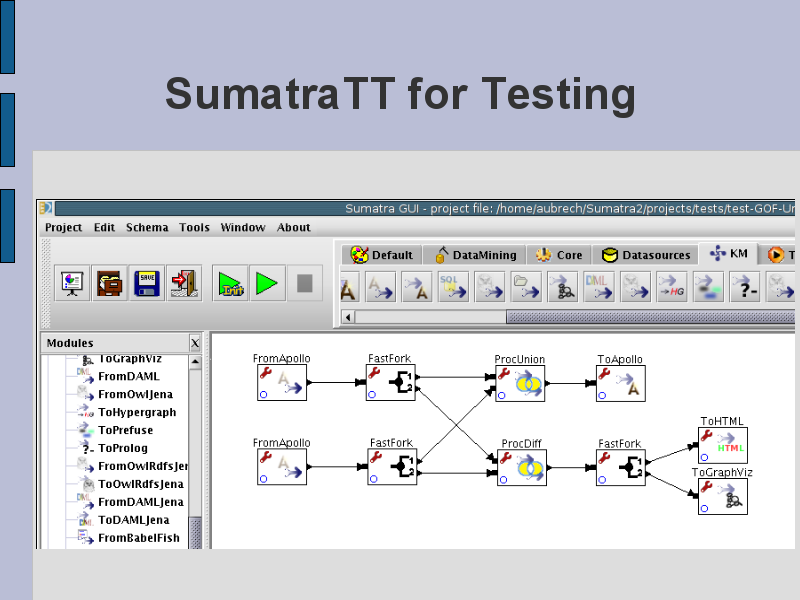Select FromDAMLJena in the Modules list
This screenshot has width=800, height=600.
point(140,502)
